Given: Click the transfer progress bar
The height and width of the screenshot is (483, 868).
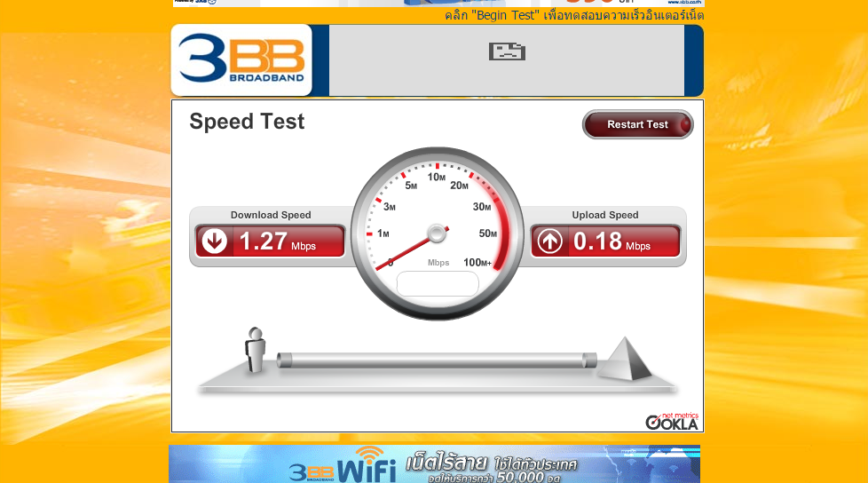Looking at the screenshot, I should 436,360.
